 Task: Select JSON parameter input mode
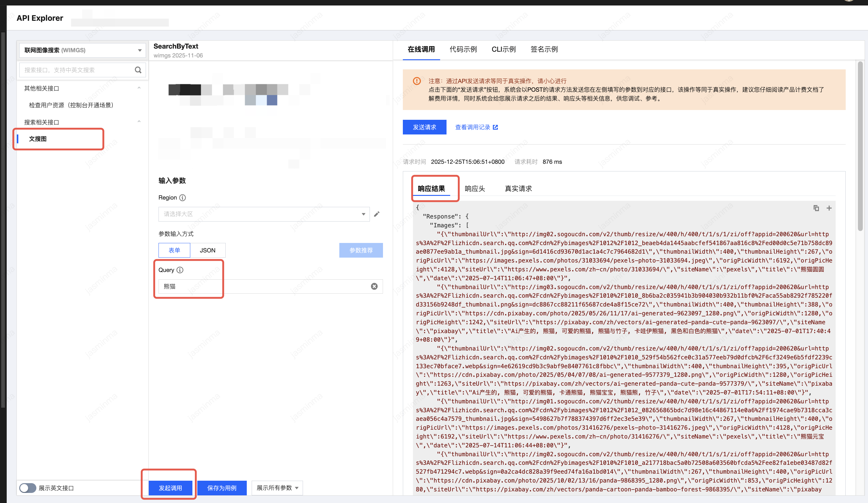click(x=207, y=251)
